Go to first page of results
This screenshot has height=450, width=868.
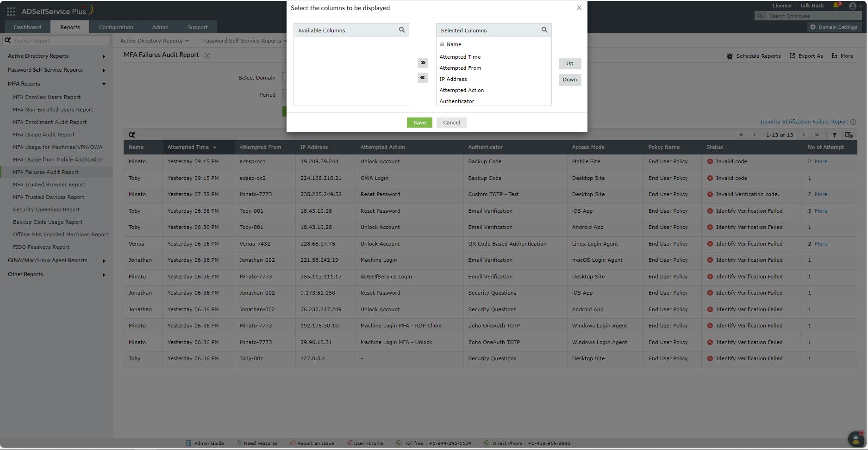click(x=741, y=135)
